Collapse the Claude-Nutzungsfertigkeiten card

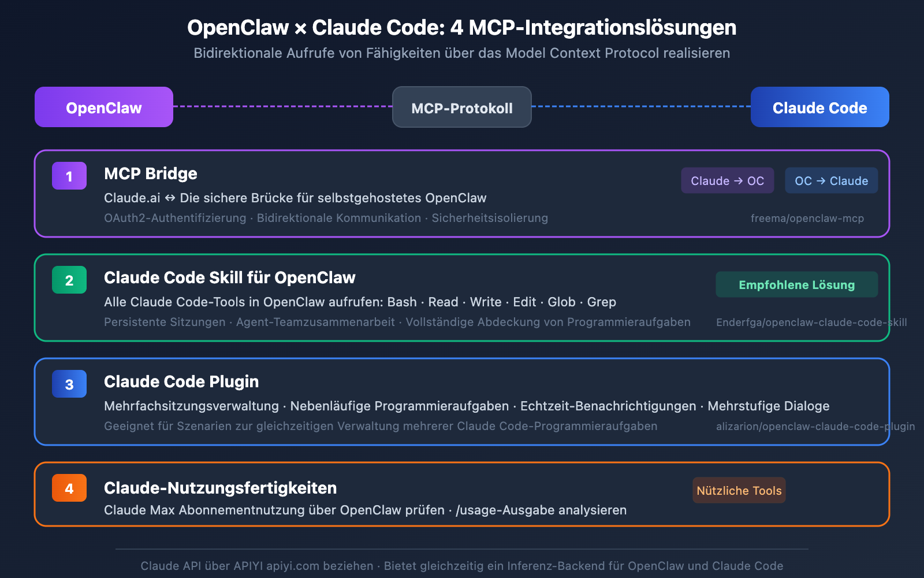[x=462, y=494]
